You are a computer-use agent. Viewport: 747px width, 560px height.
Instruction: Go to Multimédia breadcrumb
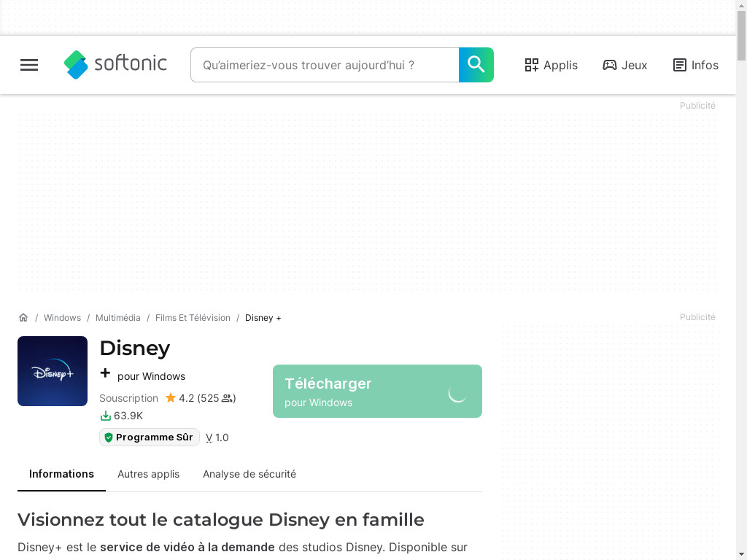118,318
